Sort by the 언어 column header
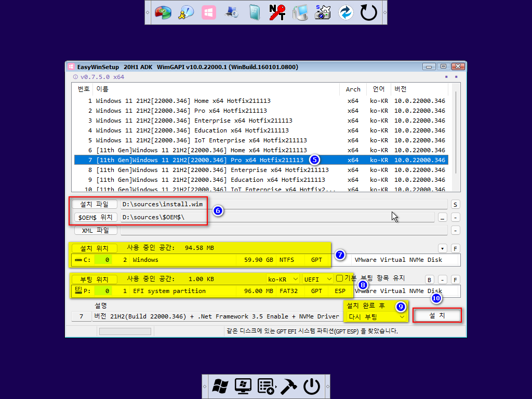532x399 pixels. 379,89
